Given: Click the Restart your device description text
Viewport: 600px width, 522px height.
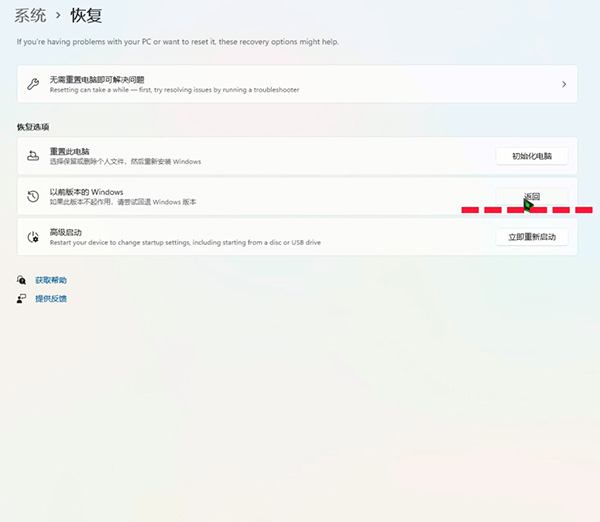Looking at the screenshot, I should 185,242.
